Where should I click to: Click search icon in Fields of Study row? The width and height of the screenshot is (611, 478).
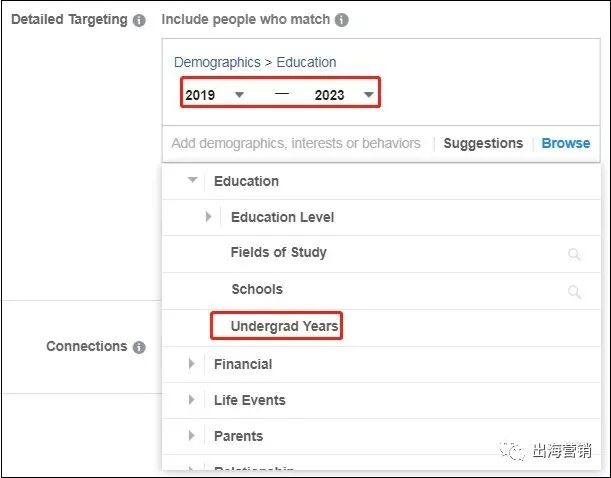point(574,255)
